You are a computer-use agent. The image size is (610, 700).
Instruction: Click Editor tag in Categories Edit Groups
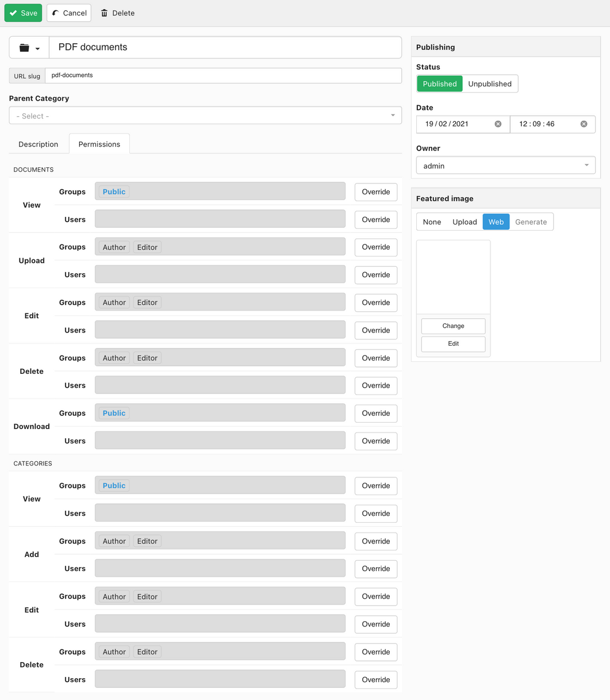click(147, 596)
